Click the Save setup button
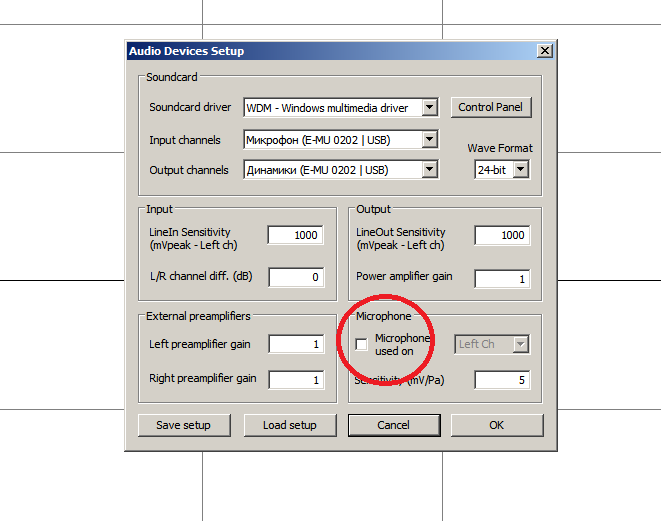Image resolution: width=661 pixels, height=521 pixels. pyautogui.click(x=184, y=425)
